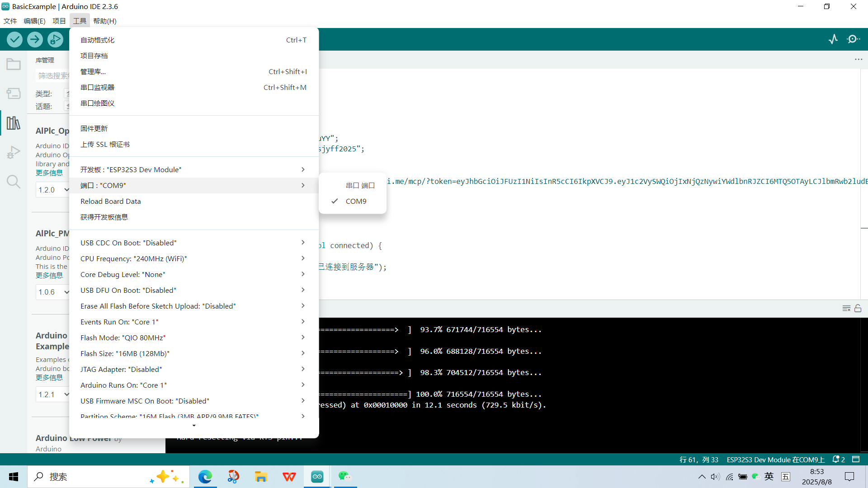
Task: Open the volume control tray icon
Action: pyautogui.click(x=715, y=477)
